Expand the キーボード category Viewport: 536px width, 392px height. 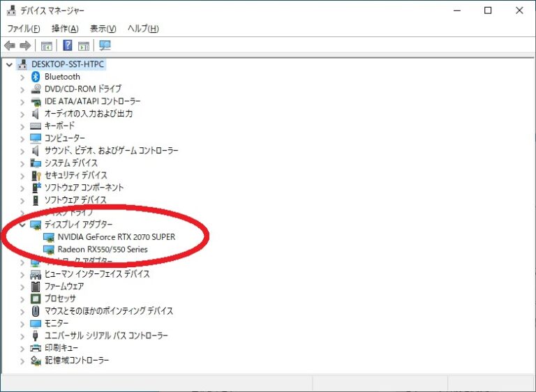[x=22, y=126]
